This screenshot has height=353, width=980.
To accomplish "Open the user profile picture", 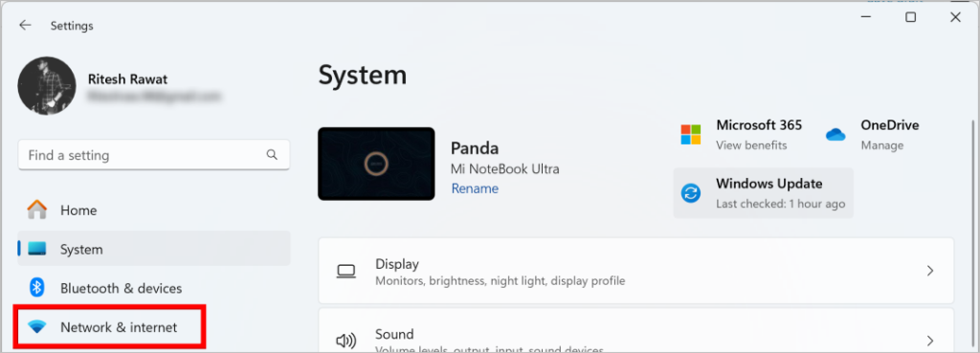I will 47,86.
